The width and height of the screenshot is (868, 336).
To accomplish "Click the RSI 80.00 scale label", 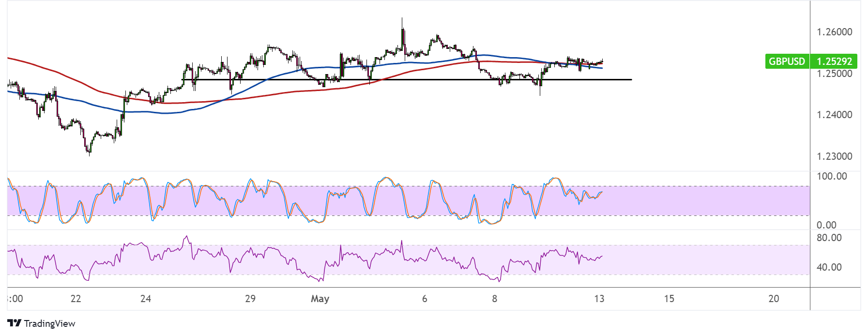I will [x=829, y=238].
